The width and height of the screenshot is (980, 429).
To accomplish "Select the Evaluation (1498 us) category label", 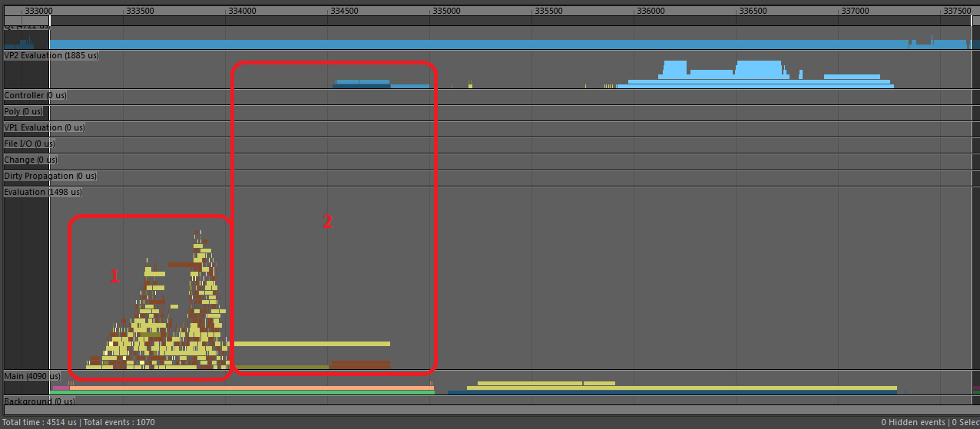I will coord(43,193).
